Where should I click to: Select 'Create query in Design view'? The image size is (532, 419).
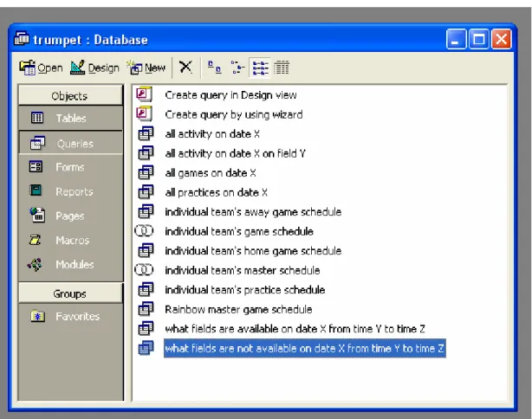coord(230,95)
